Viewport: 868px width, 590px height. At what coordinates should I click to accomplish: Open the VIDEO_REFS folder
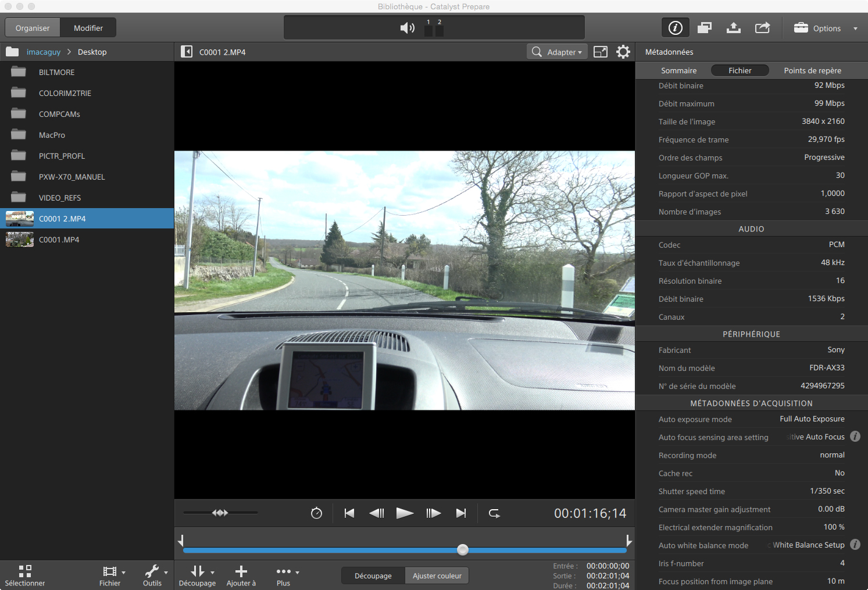(87, 198)
